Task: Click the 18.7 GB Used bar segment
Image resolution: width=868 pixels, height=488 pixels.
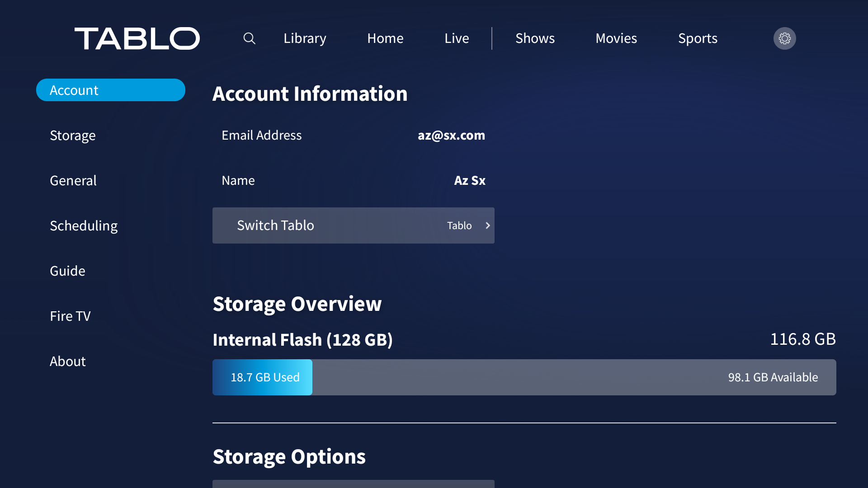Action: (262, 377)
